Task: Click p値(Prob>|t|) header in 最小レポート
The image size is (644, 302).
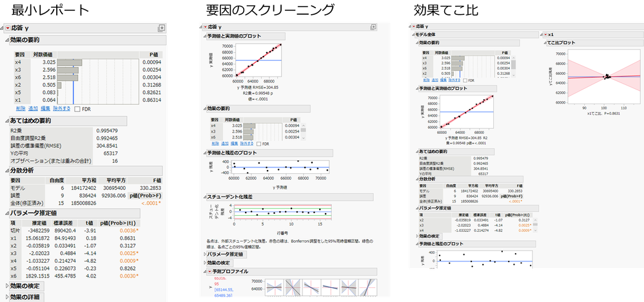Action: [x=121, y=223]
